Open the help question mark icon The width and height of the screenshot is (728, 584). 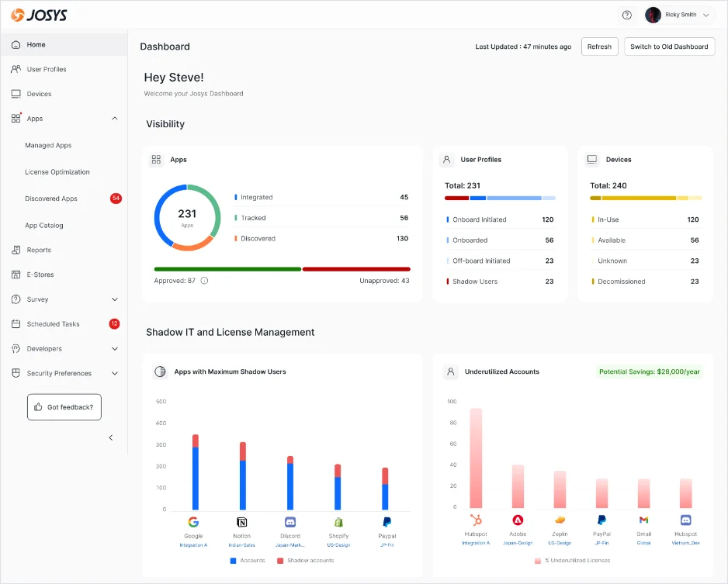627,15
